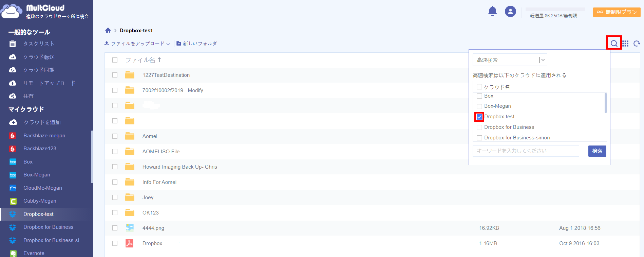
Task: Click the 無制限プラン upgrade button
Action: tap(617, 12)
